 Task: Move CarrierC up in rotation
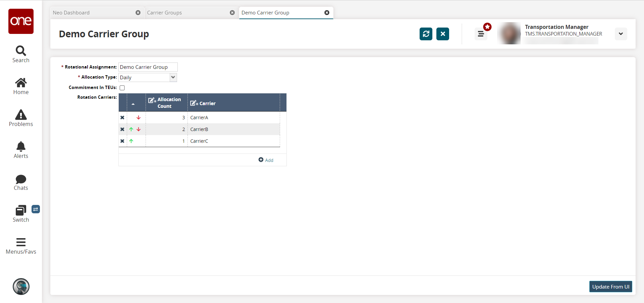[x=131, y=141]
